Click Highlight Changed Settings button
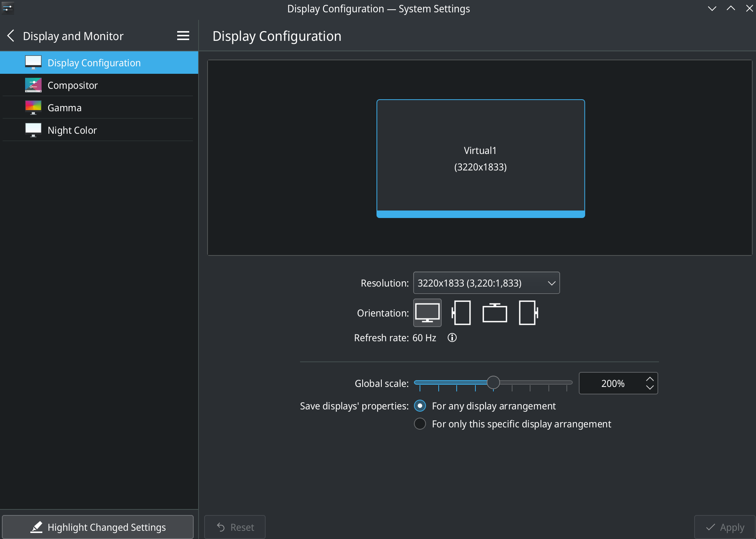The image size is (756, 539). (98, 527)
